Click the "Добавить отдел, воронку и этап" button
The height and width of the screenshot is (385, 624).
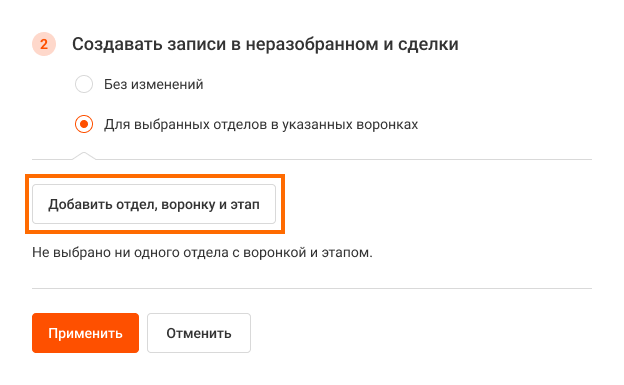click(x=154, y=204)
